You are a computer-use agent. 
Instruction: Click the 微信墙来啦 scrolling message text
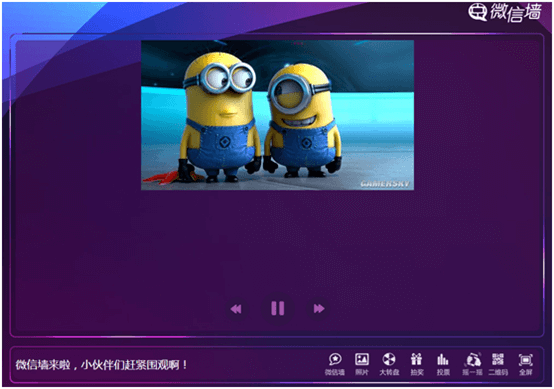(x=101, y=365)
